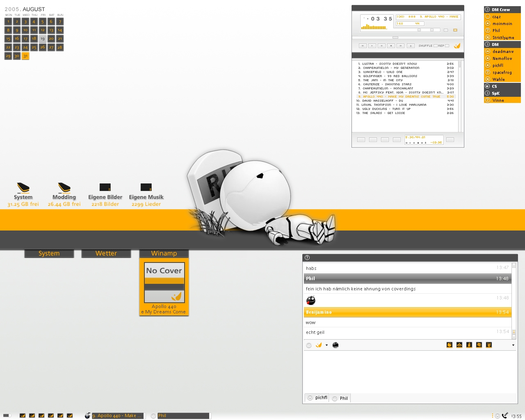
Task: Toggle the highlighted orange button in Winamp display
Action: click(x=455, y=30)
